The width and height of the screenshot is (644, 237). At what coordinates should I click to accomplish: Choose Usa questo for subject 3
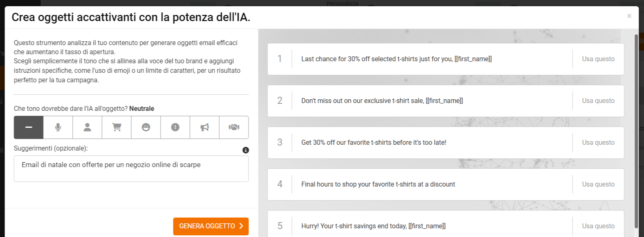[x=598, y=143]
